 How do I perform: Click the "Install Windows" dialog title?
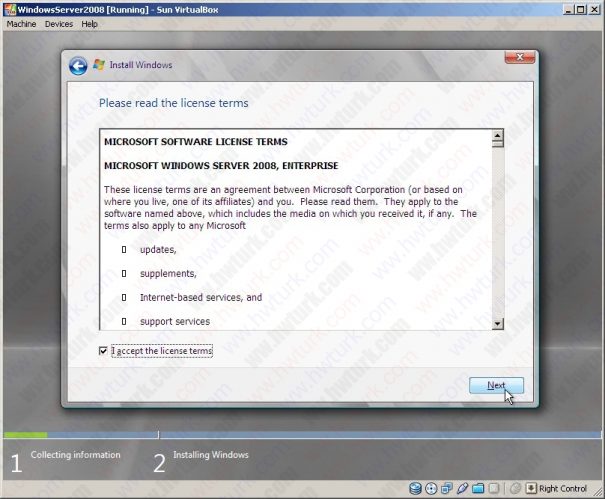pos(141,65)
